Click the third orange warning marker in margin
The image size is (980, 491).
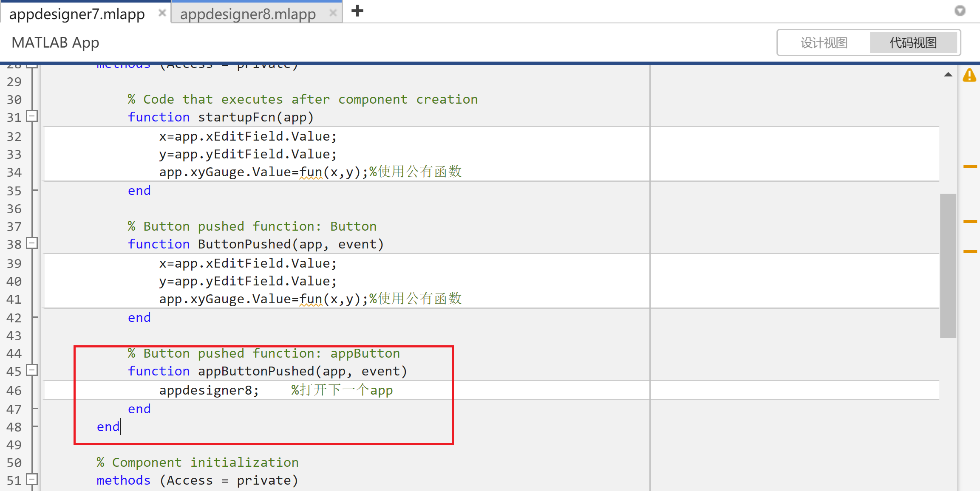click(970, 251)
